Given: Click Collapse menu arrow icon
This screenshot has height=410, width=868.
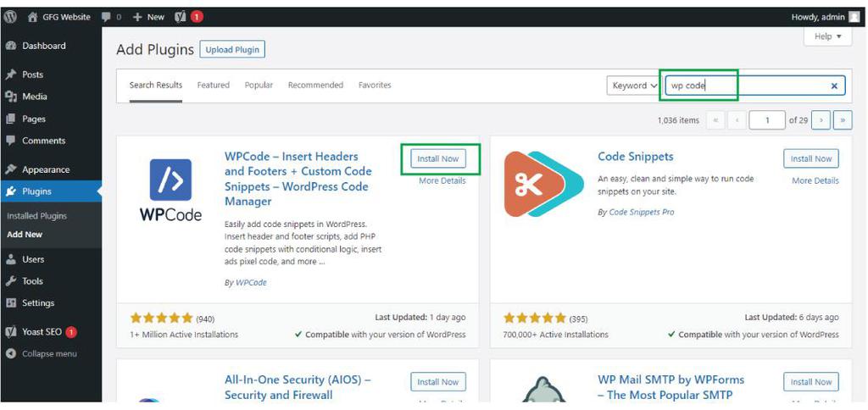Looking at the screenshot, I should [x=10, y=354].
